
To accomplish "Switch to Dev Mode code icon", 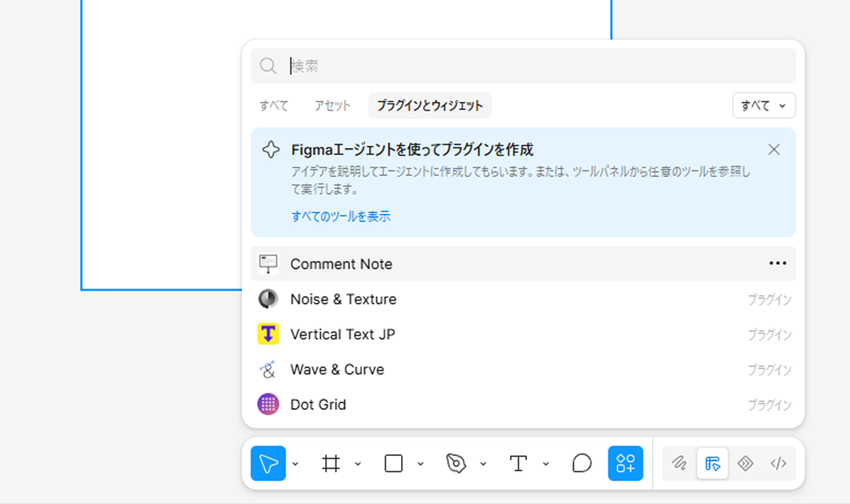I will pyautogui.click(x=779, y=463).
